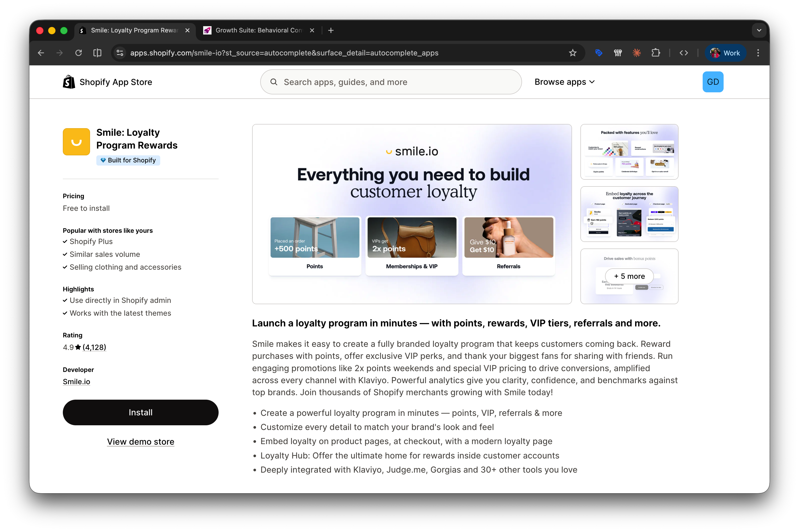Open the browser Extensions puzzle icon
This screenshot has height=532, width=799.
pyautogui.click(x=655, y=53)
